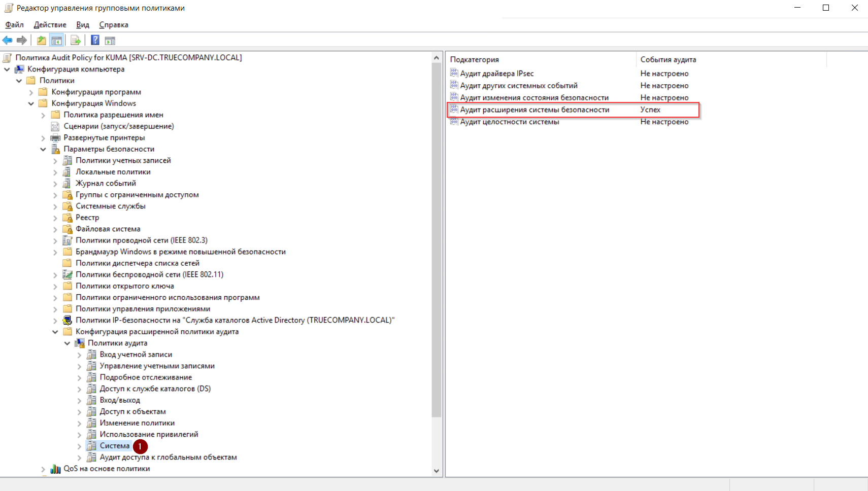This screenshot has height=491, width=868.
Task: Toggle the Show/Hide console tree button
Action: click(57, 41)
